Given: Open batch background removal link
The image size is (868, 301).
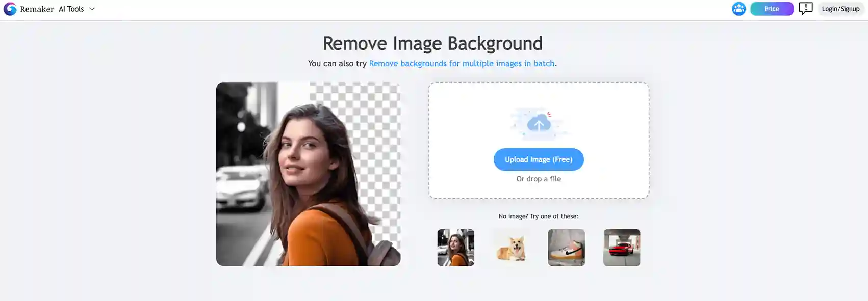Looking at the screenshot, I should (x=462, y=64).
